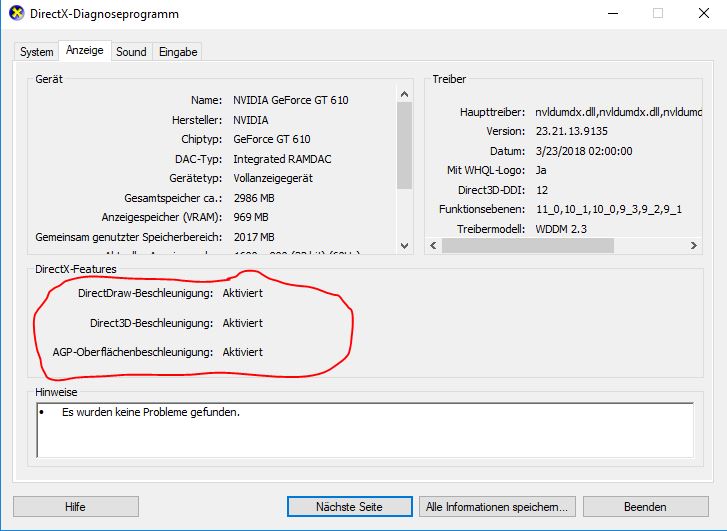Click the WHQL-Logo value Ja
727x531 pixels.
(541, 170)
